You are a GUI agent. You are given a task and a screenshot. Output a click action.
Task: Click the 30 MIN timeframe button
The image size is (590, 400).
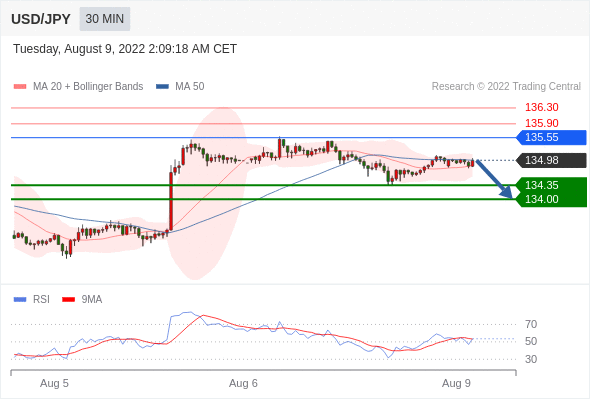[105, 19]
